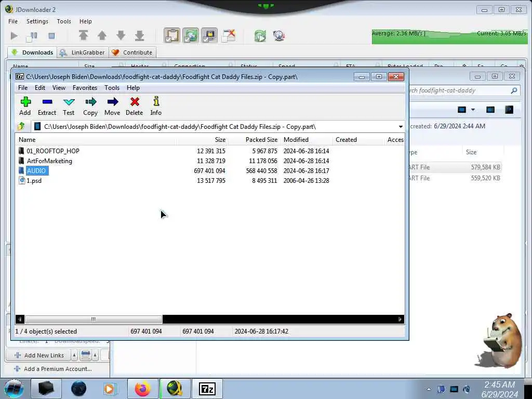The height and width of the screenshot is (399, 532).
Task: Go up one folder level in 7-Zip
Action: pos(21,127)
